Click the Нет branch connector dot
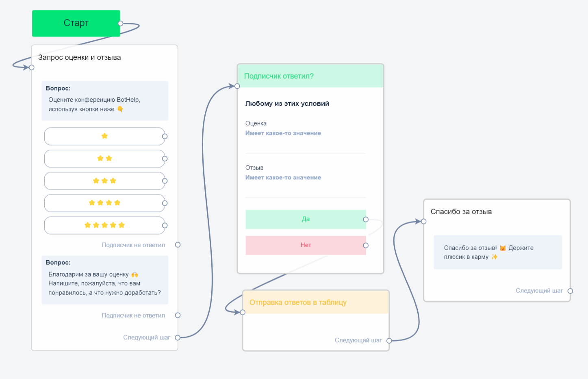This screenshot has height=379, width=588. pos(366,245)
